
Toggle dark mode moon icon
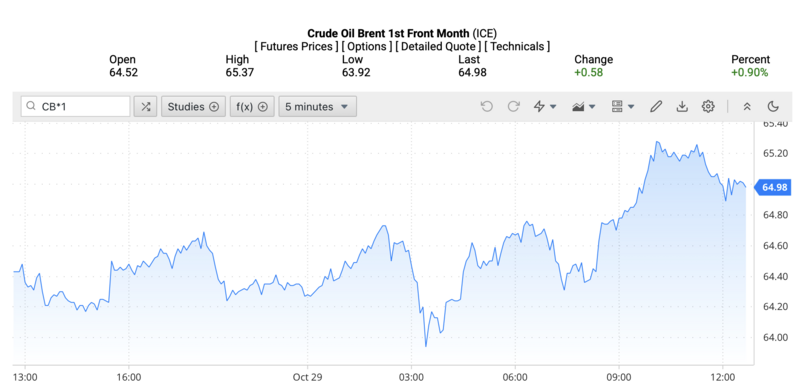pyautogui.click(x=773, y=107)
